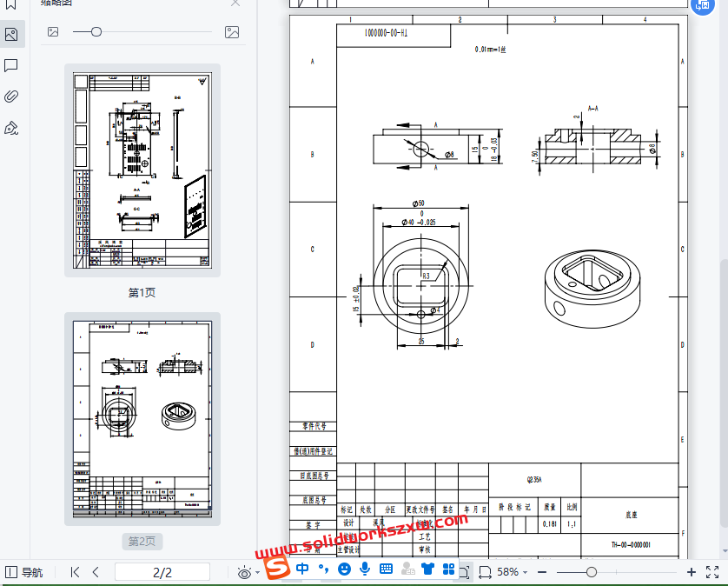The image size is (728, 586).
Task: Click the thumbnail size slider handle
Action: point(96,32)
